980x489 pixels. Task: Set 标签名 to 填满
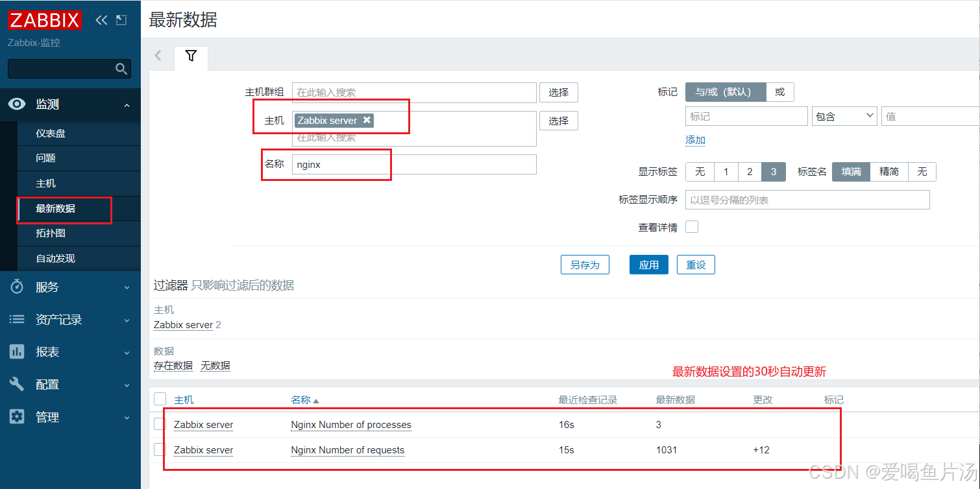851,172
